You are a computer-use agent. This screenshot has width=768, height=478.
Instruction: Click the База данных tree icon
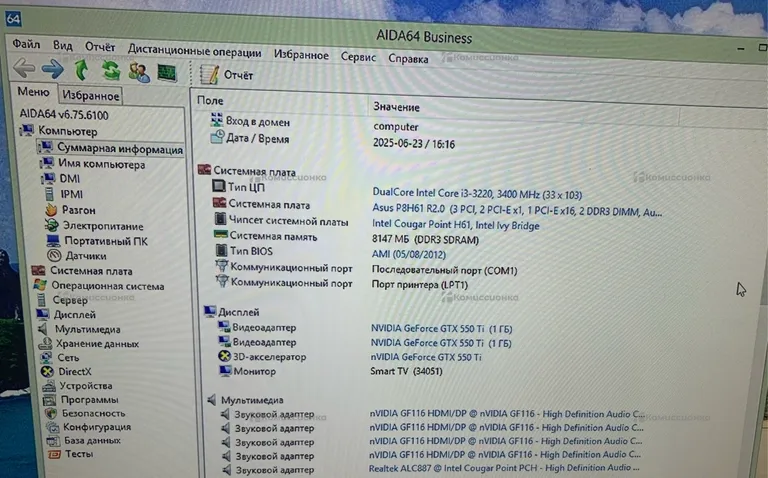coord(53,440)
